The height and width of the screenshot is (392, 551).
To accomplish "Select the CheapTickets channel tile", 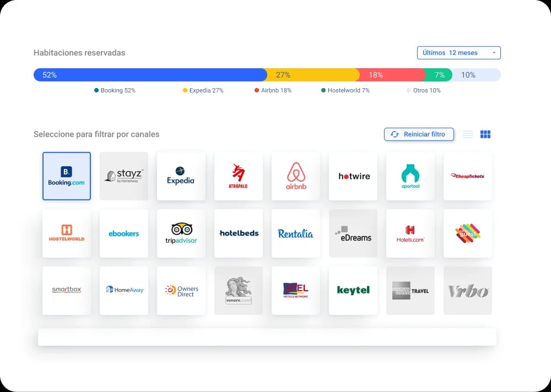I will pyautogui.click(x=467, y=176).
